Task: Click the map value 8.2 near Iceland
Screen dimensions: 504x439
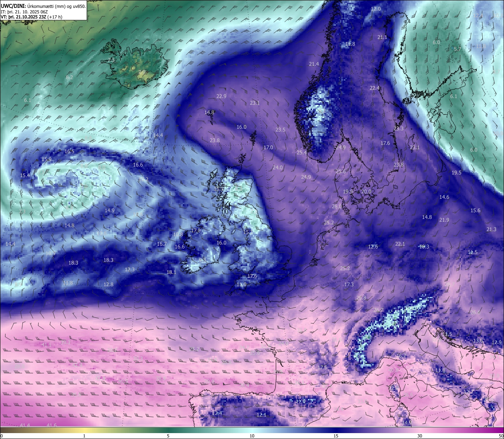Action: [x=69, y=78]
